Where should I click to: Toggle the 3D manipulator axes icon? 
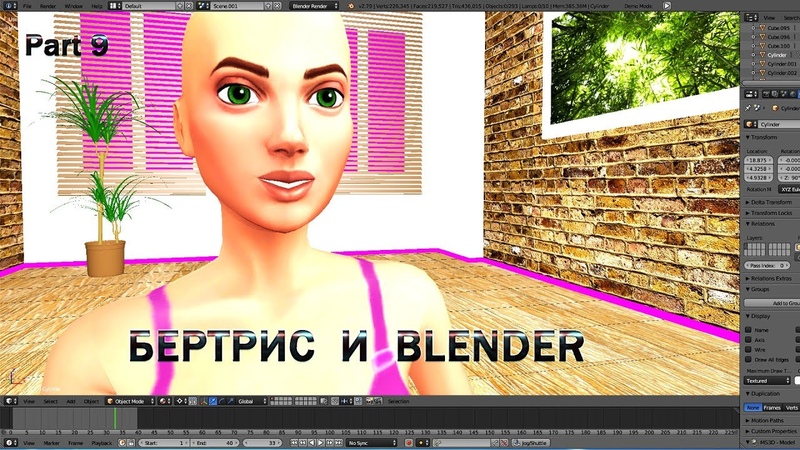tap(204, 402)
